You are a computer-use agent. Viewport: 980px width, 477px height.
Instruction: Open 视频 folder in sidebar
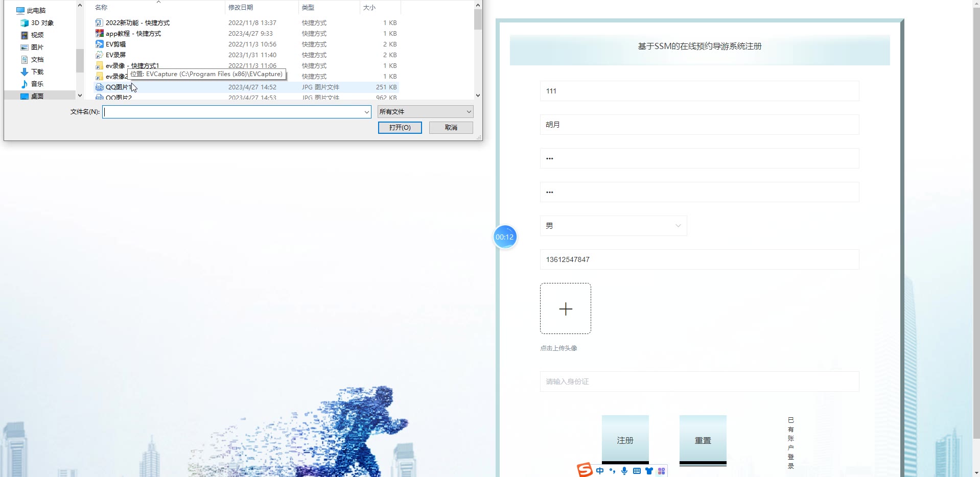point(32,35)
